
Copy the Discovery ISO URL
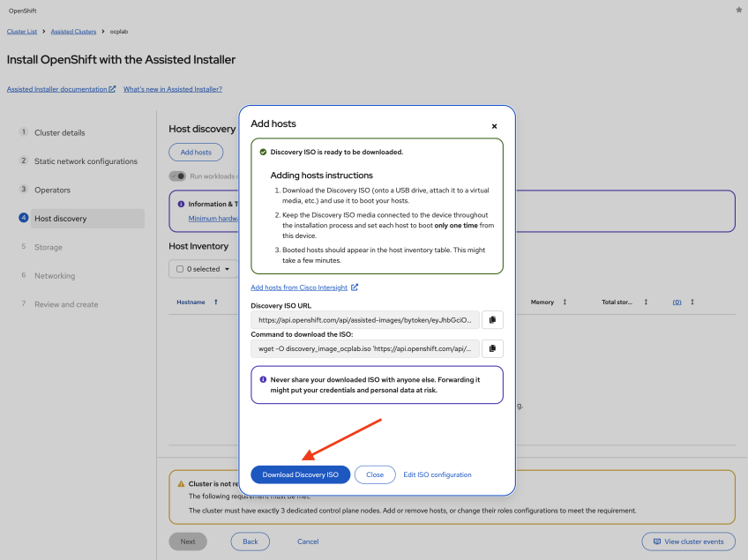pos(492,319)
